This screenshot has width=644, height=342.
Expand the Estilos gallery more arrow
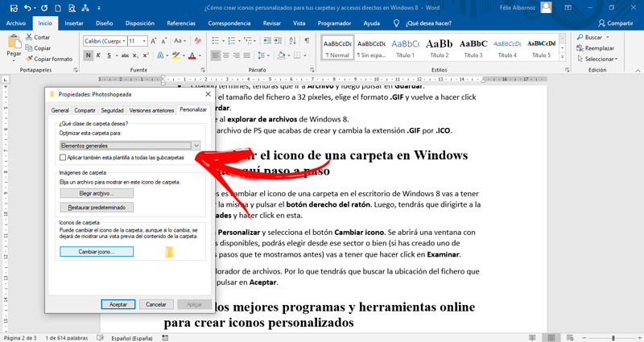562,57
